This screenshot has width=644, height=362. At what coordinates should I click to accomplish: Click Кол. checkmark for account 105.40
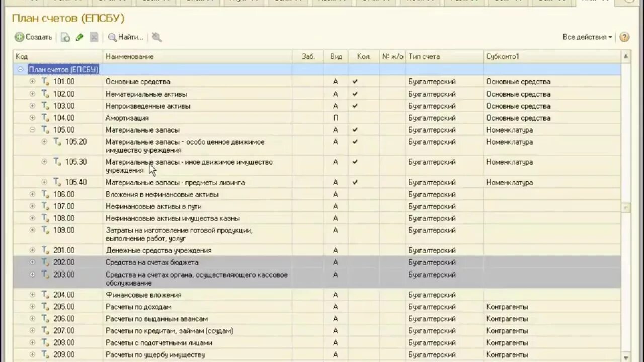[355, 182]
